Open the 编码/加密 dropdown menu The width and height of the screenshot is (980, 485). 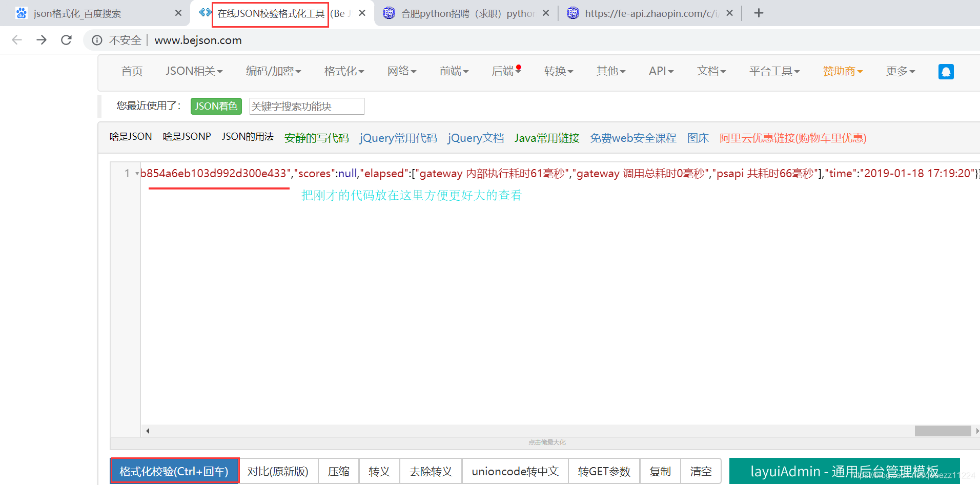click(273, 71)
